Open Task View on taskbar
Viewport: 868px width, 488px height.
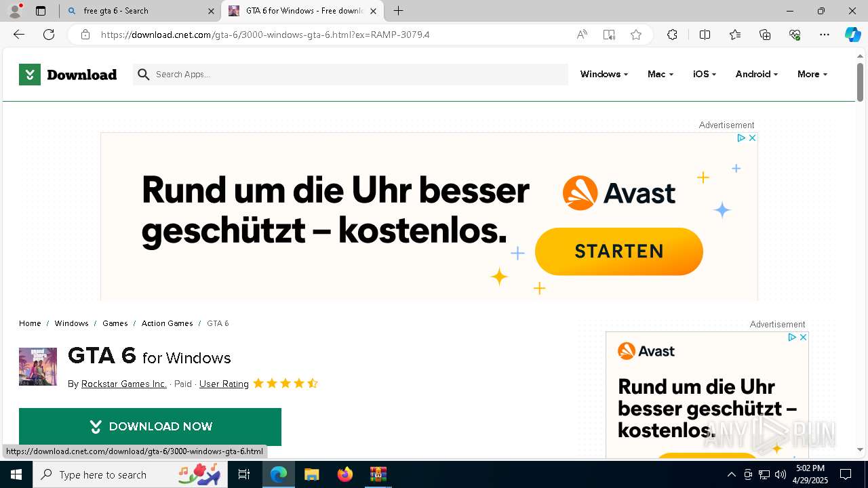(244, 474)
